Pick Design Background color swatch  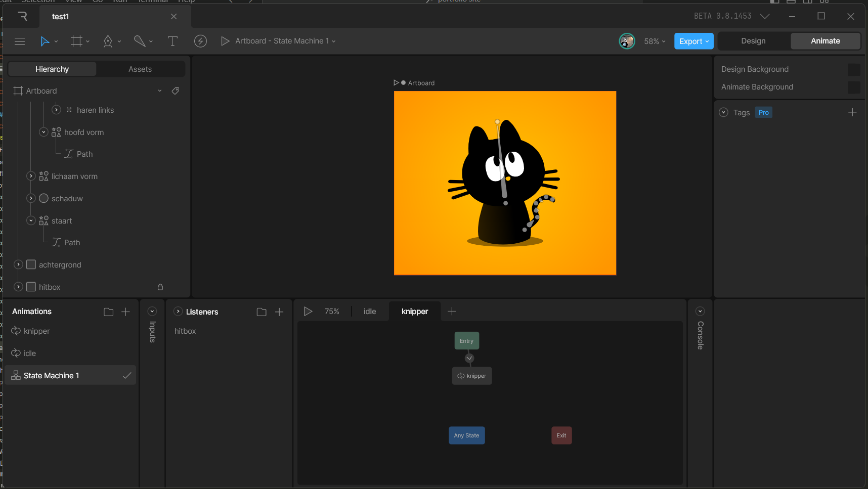pyautogui.click(x=854, y=69)
